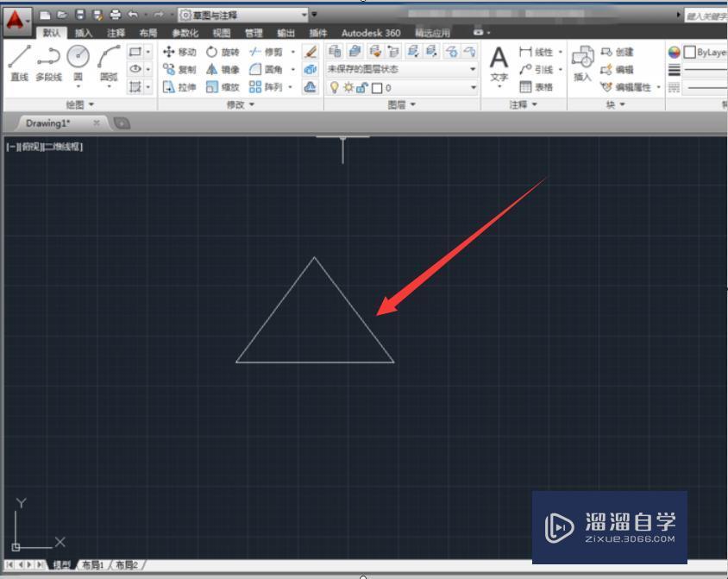The height and width of the screenshot is (579, 728).
Task: Click the 编辑属性 button
Action: click(628, 87)
